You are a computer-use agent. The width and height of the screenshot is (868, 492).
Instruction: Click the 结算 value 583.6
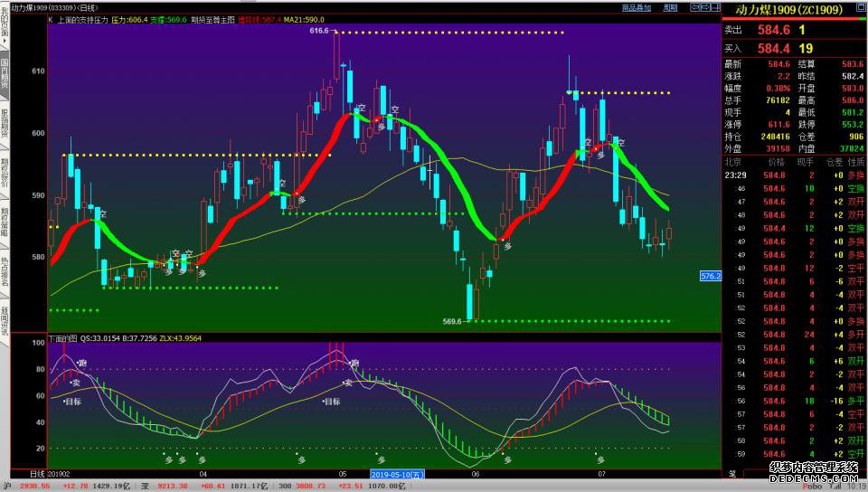(853, 64)
